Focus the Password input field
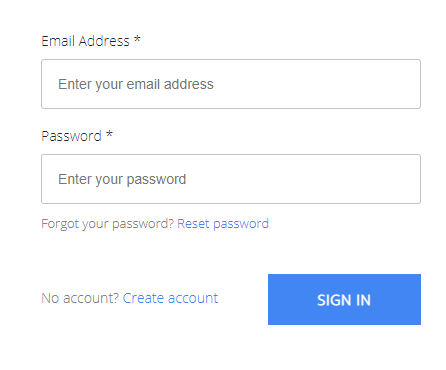This screenshot has height=370, width=446. coord(231,179)
